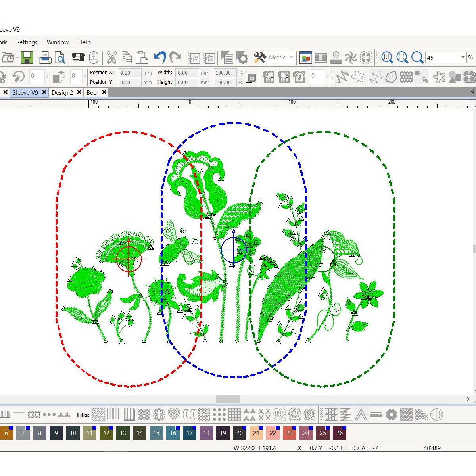Enable the grid fill pattern
Viewport: 476px width, 476px height.
click(234, 415)
